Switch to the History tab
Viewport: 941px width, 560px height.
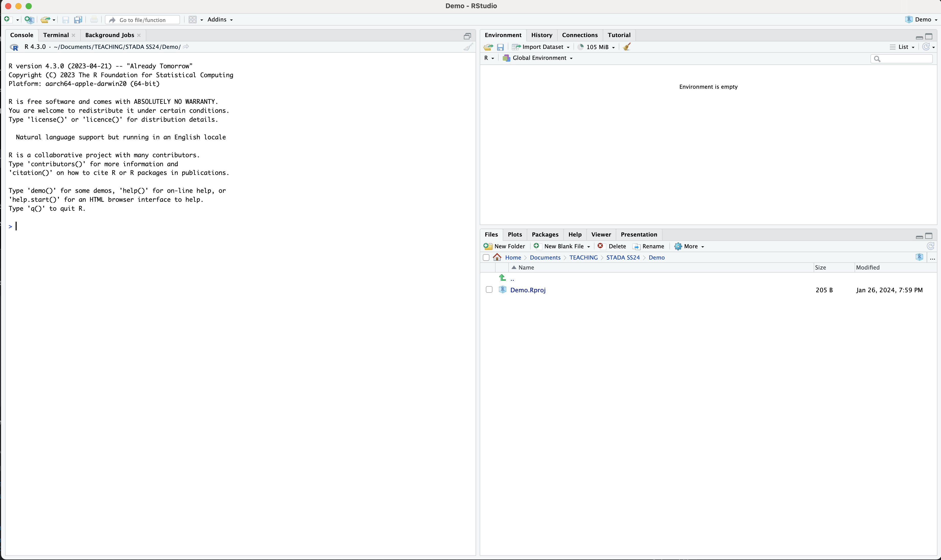tap(541, 35)
